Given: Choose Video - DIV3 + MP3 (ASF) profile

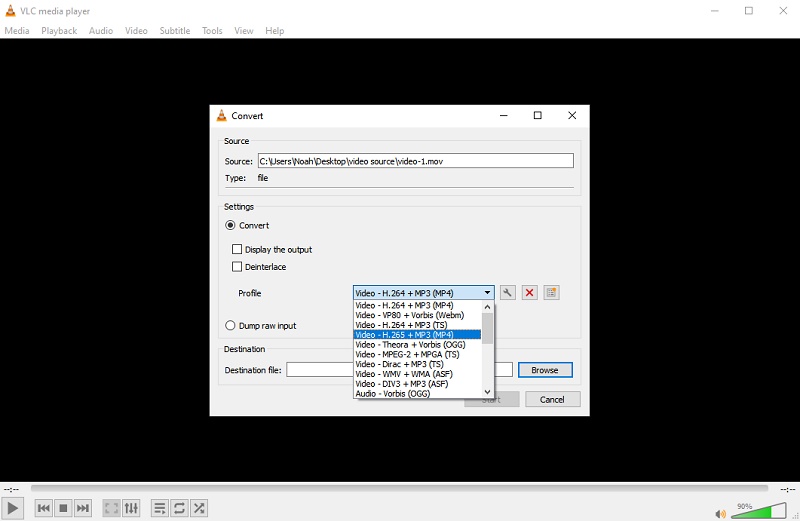Looking at the screenshot, I should click(x=417, y=384).
